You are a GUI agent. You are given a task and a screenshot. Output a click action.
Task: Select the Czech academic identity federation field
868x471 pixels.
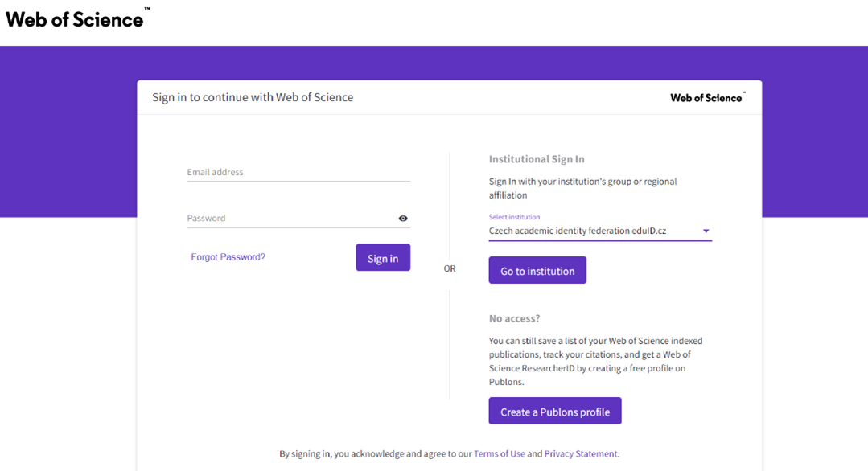600,231
